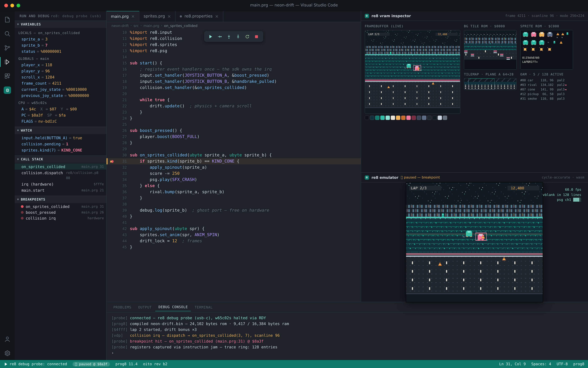588x368 pixels.
Task: Click the on_sprites_collided breadcrumb
Action: (181, 26)
